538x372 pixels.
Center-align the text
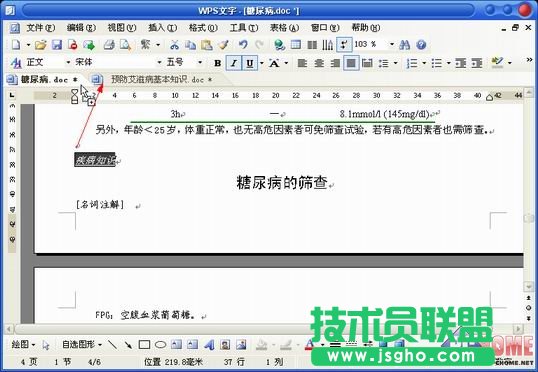319,63
